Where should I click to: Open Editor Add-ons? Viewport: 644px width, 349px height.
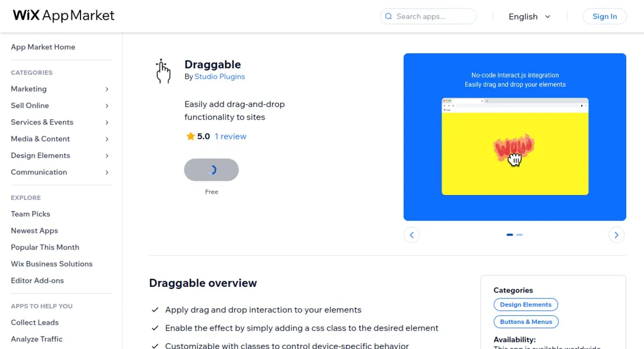pos(37,280)
